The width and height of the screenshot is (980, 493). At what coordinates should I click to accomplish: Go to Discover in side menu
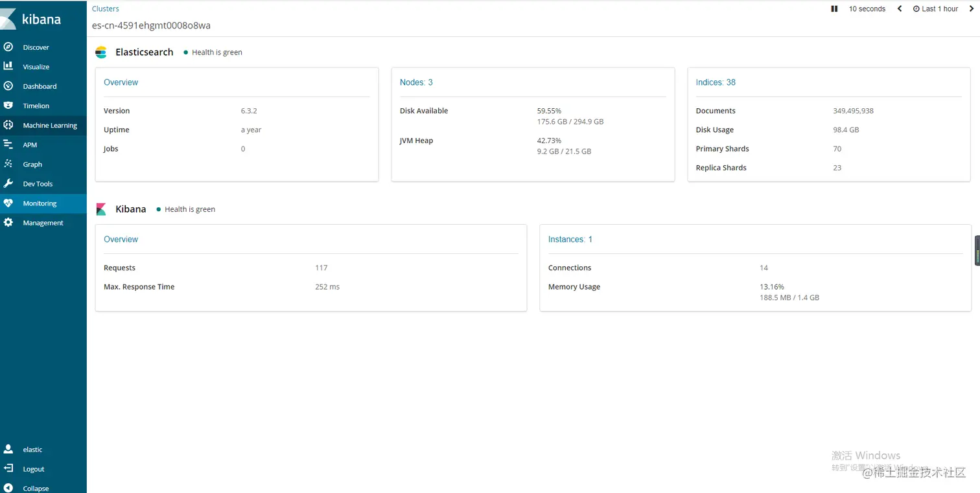[x=36, y=47]
